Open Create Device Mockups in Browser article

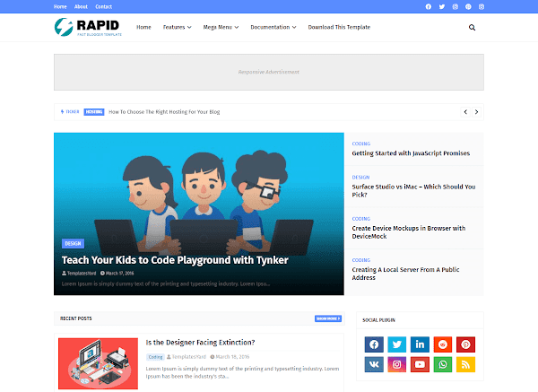409,232
